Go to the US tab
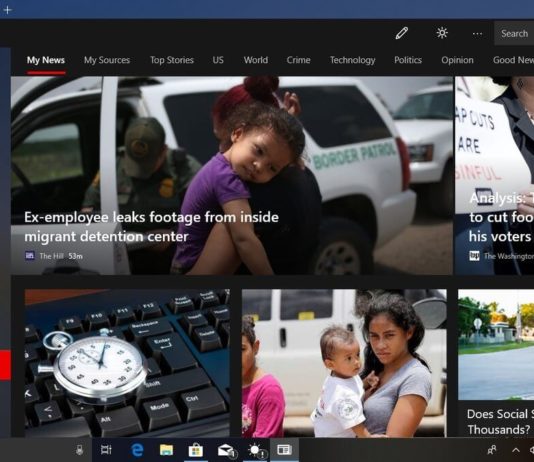 tap(218, 60)
